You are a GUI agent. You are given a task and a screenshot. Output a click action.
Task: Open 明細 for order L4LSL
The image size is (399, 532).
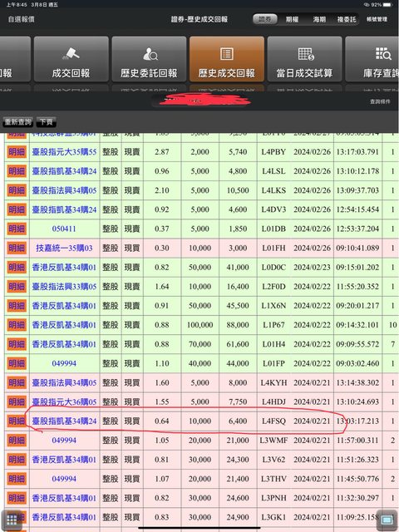tap(17, 171)
